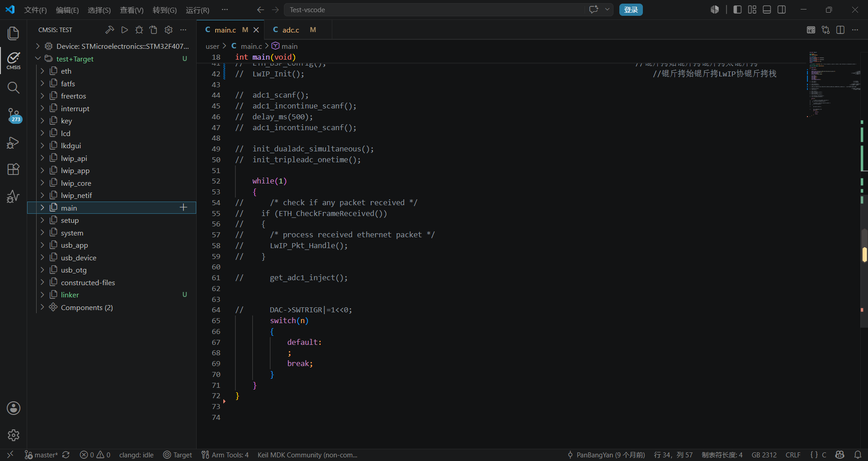This screenshot has width=868, height=461.
Task: Split editor right icon
Action: pos(840,30)
